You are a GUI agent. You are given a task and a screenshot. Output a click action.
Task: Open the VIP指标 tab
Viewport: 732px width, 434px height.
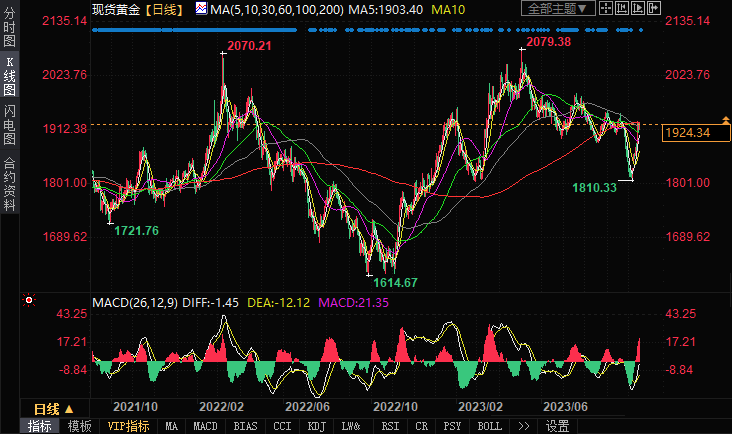(128, 426)
